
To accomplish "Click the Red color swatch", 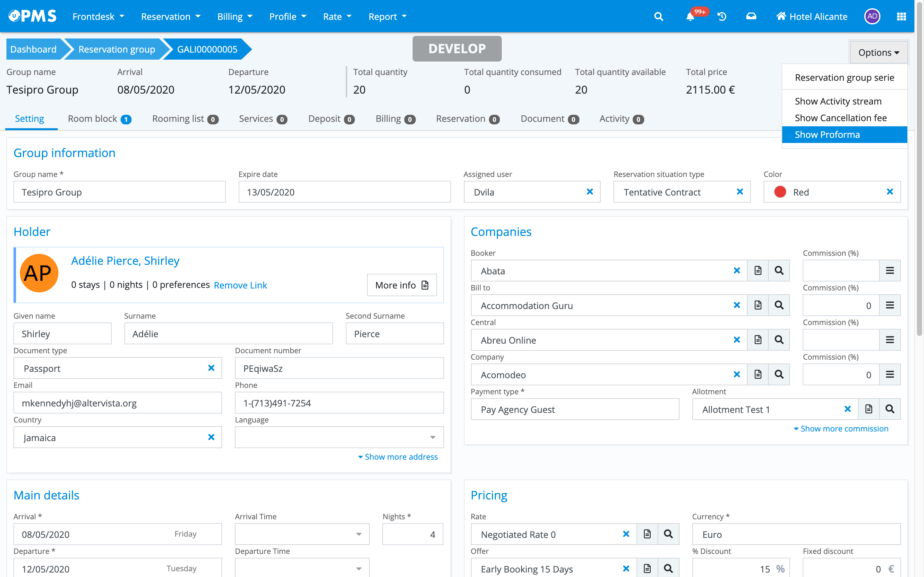I will [780, 192].
